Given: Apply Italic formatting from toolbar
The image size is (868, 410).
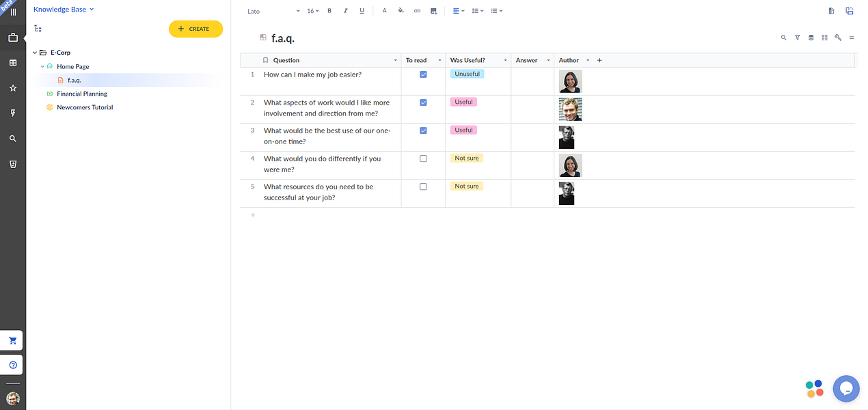Looking at the screenshot, I should (345, 11).
